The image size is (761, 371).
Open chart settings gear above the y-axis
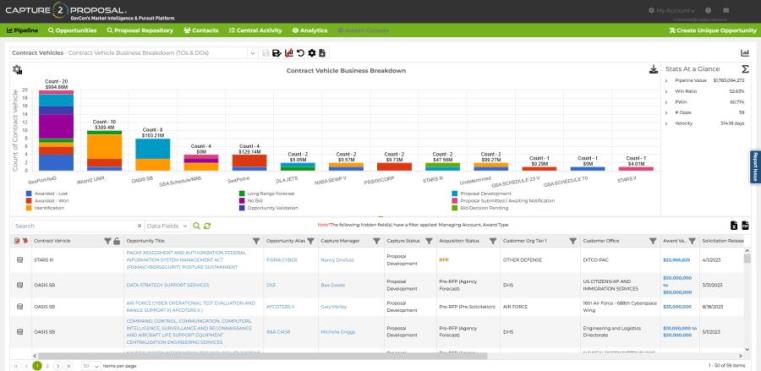click(17, 70)
